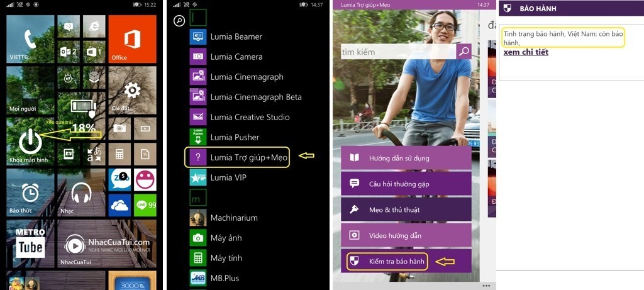Open the Store tile showing 1
This screenshot has height=290, width=644.
point(94,52)
